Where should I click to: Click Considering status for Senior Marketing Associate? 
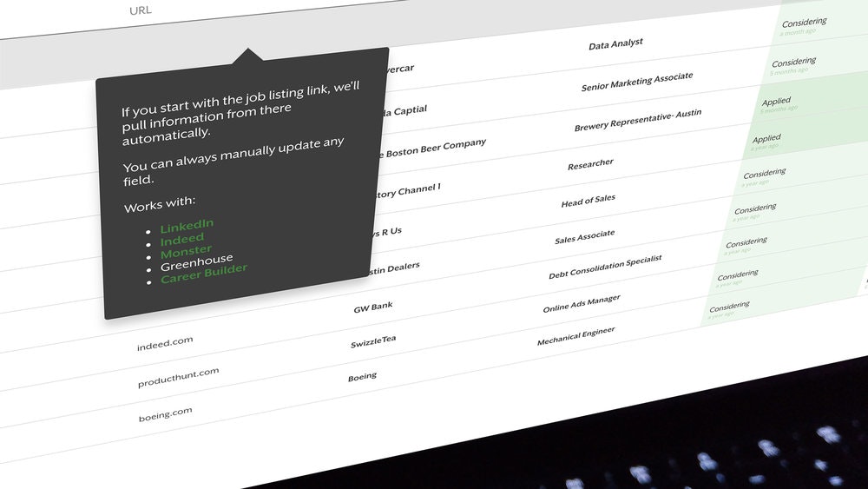(794, 62)
